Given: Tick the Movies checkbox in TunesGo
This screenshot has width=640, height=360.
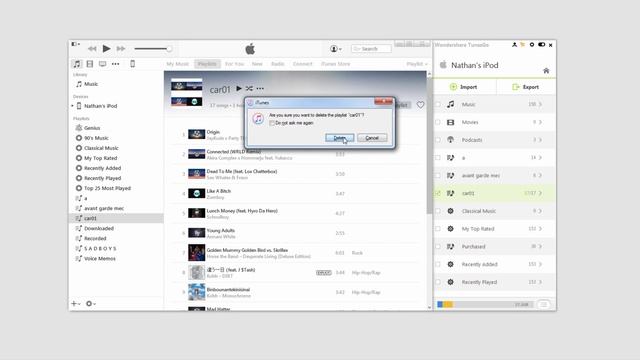Looking at the screenshot, I should [438, 122].
